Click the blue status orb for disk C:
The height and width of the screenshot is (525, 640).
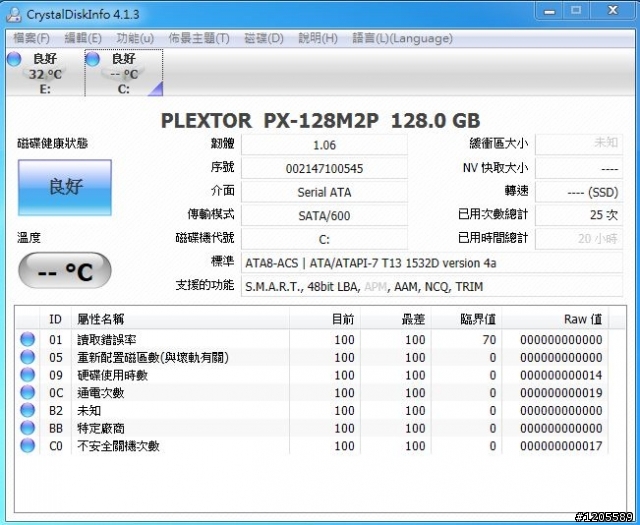click(93, 59)
